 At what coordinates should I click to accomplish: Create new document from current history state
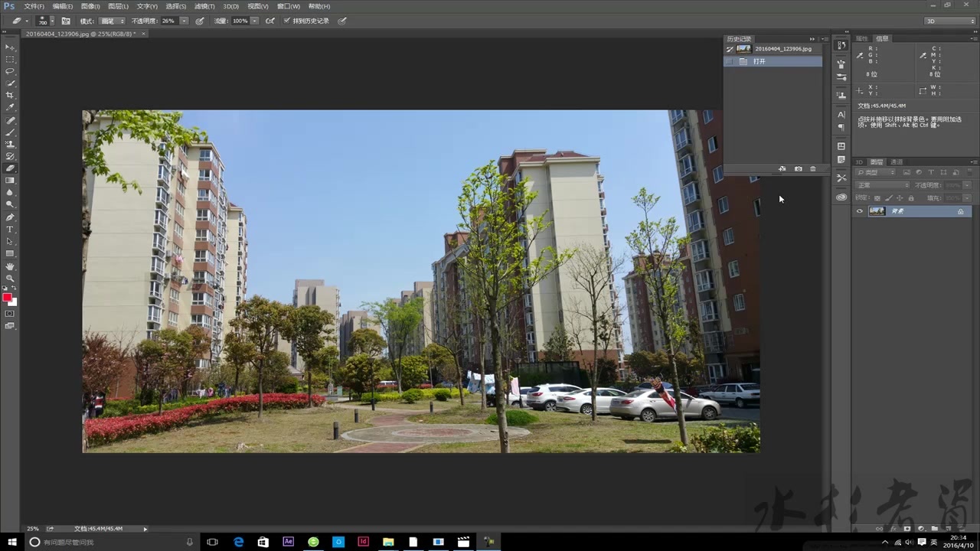(x=782, y=168)
